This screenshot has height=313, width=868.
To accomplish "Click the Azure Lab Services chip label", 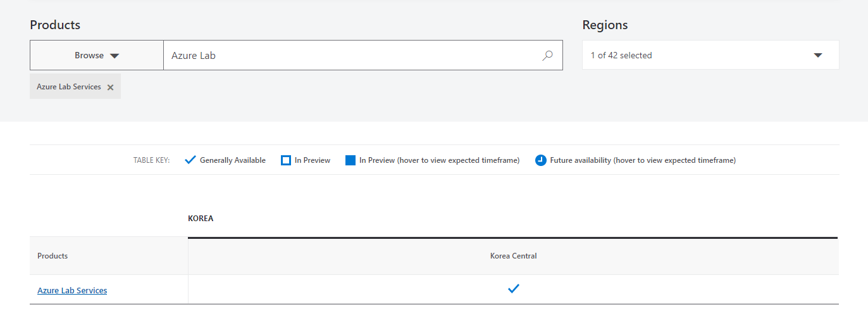I will [69, 87].
